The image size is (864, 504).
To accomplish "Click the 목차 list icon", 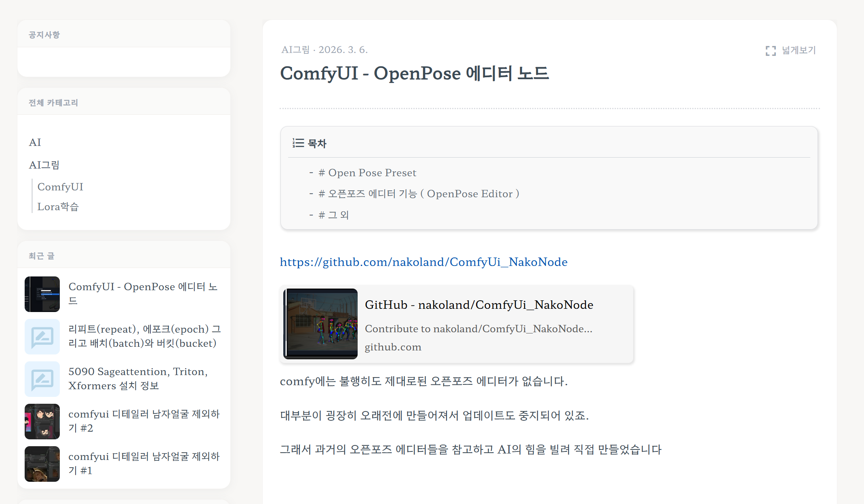I will click(x=298, y=143).
